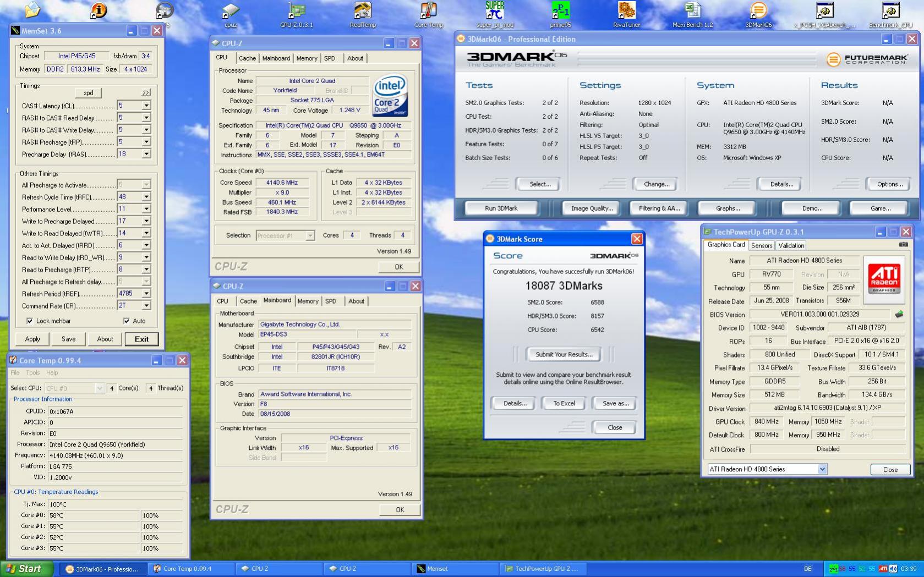Viewport: 924px width, 577px height.
Task: Click the Run 3DMark button
Action: click(x=501, y=208)
